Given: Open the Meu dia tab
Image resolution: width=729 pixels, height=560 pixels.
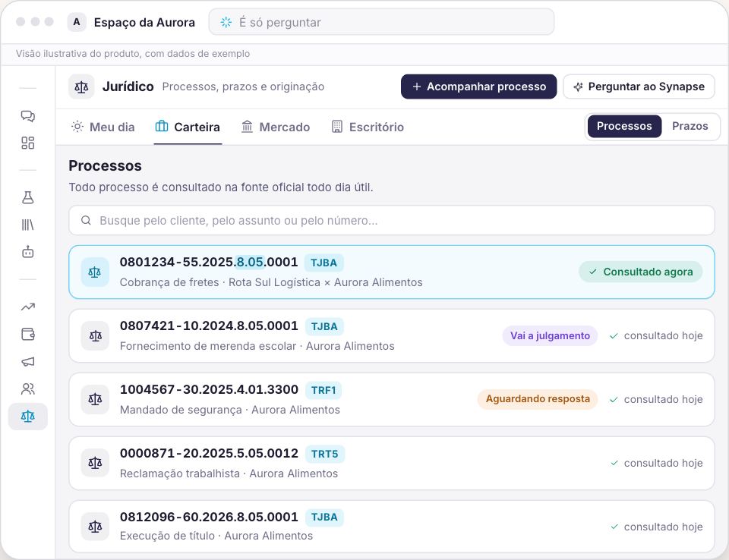Looking at the screenshot, I should (x=103, y=127).
